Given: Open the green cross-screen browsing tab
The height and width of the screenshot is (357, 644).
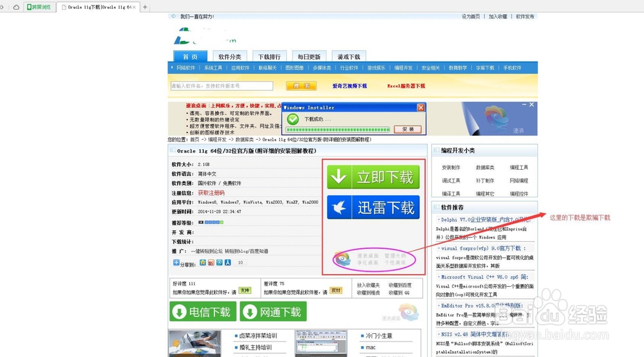Looking at the screenshot, I should tap(39, 7).
